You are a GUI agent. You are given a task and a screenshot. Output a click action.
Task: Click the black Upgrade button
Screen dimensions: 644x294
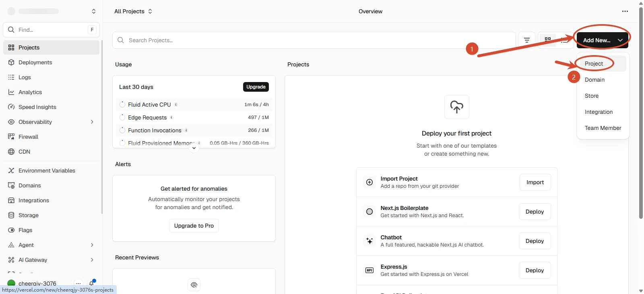pos(256,87)
